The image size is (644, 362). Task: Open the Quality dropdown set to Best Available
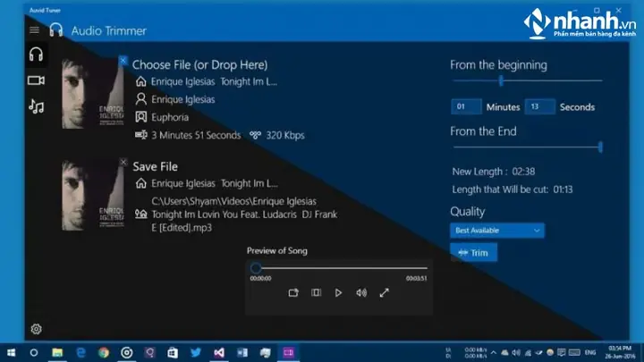pyautogui.click(x=497, y=231)
